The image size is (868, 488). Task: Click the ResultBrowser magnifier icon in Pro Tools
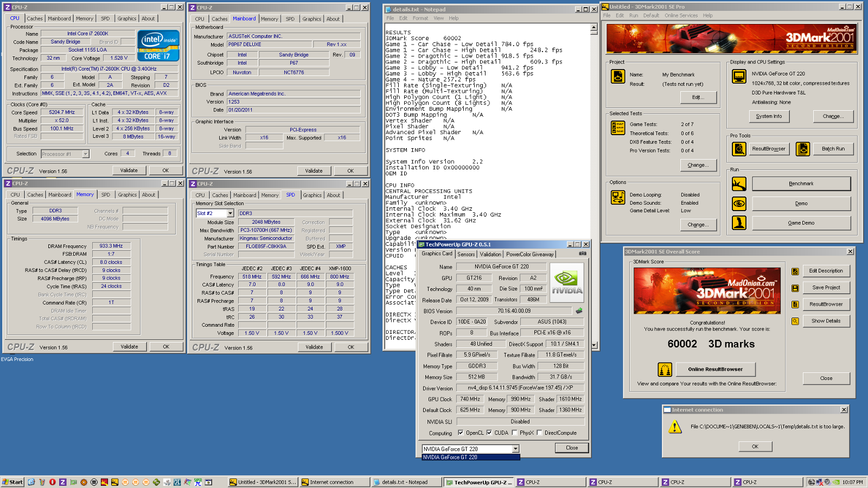tap(739, 149)
